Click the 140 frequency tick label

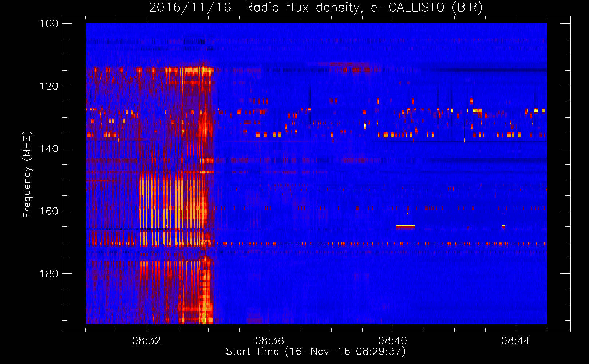click(x=49, y=149)
